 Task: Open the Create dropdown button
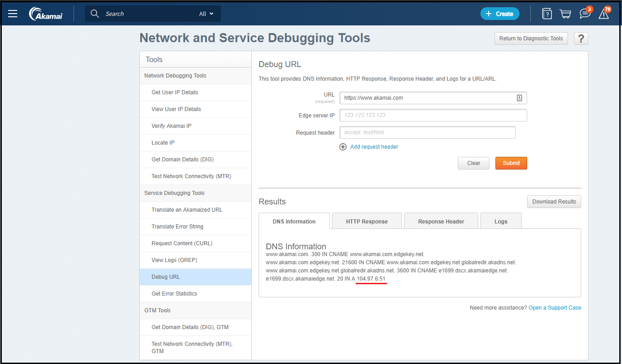(x=500, y=14)
